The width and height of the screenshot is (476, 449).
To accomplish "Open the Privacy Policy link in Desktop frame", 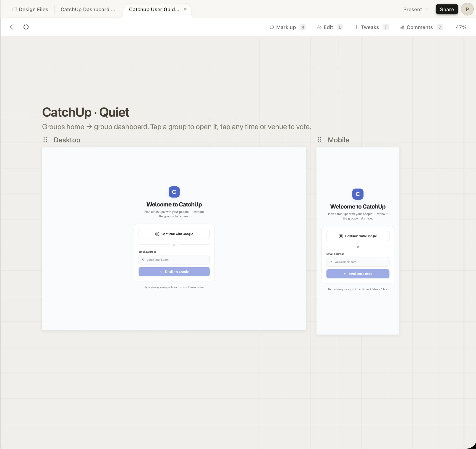I will [x=196, y=287].
